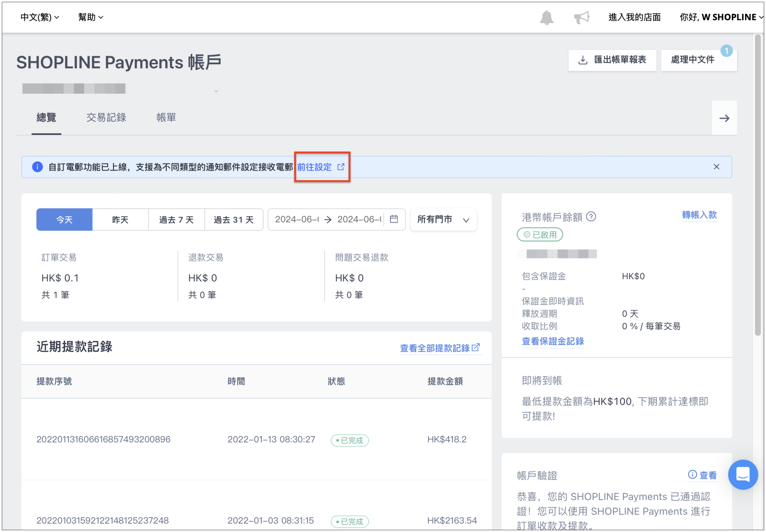766x532 pixels.
Task: Click the end date input field
Action: point(359,219)
